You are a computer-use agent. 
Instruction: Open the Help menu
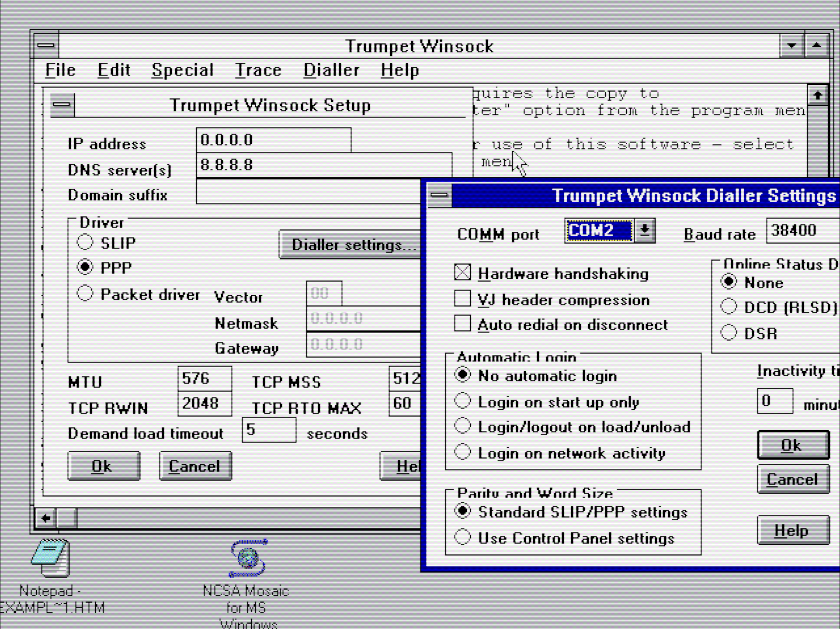pos(400,70)
